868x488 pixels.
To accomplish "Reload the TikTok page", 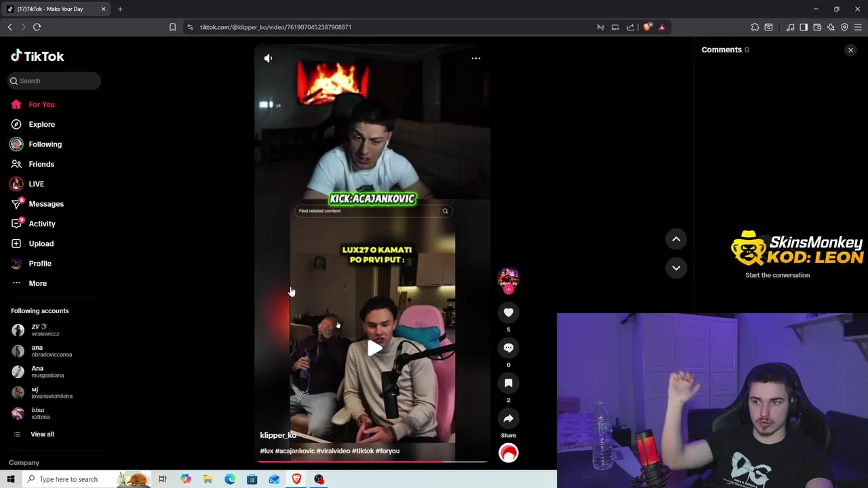I will pyautogui.click(x=37, y=27).
